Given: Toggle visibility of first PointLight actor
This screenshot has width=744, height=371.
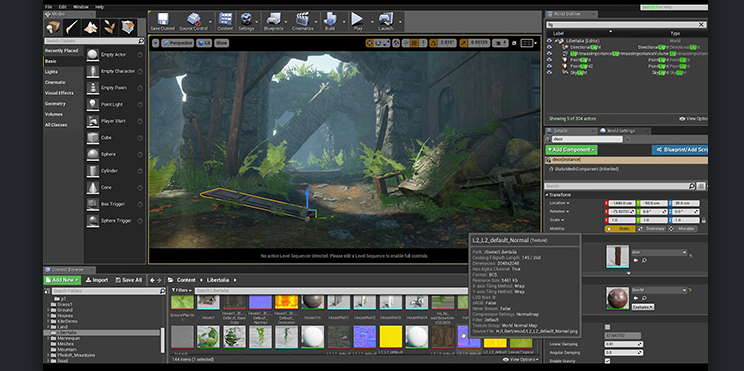Looking at the screenshot, I should tap(549, 60).
